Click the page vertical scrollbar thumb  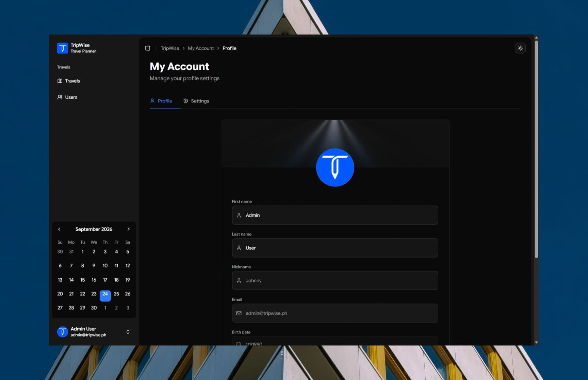[x=536, y=149]
